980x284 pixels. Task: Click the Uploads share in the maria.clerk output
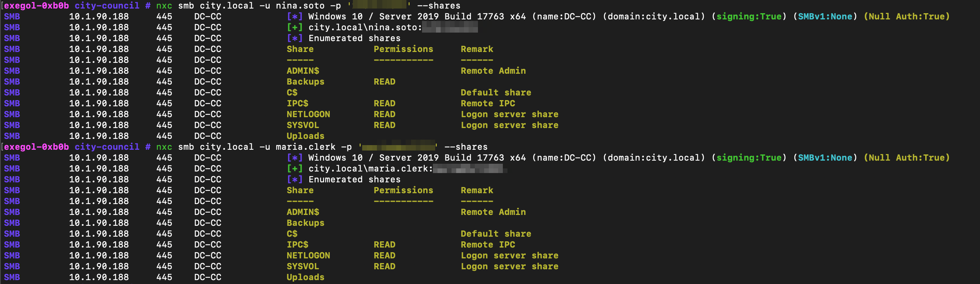click(305, 277)
